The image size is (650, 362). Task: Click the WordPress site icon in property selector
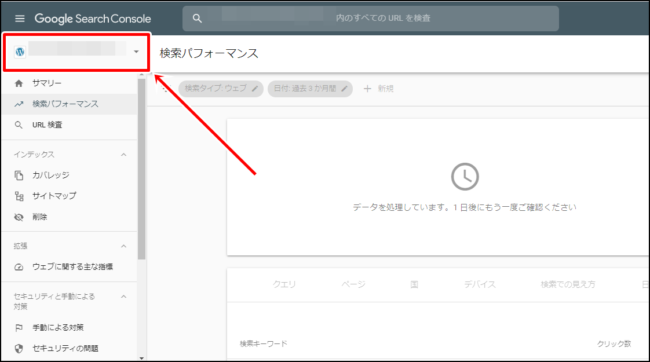tap(19, 52)
